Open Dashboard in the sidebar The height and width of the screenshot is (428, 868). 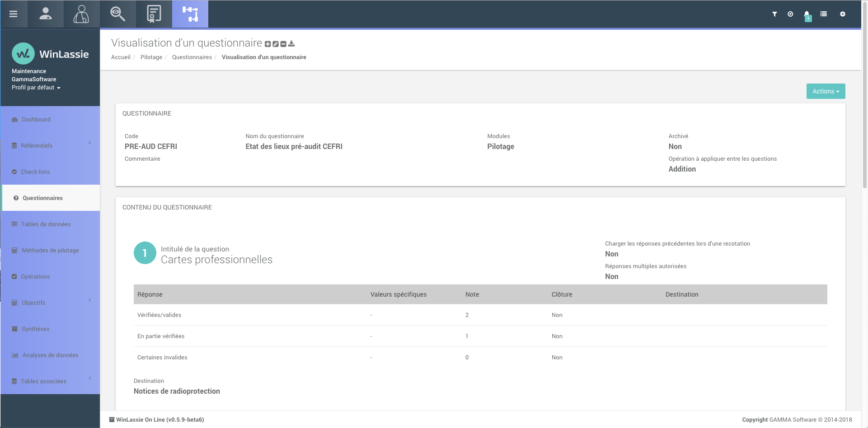pyautogui.click(x=50, y=119)
